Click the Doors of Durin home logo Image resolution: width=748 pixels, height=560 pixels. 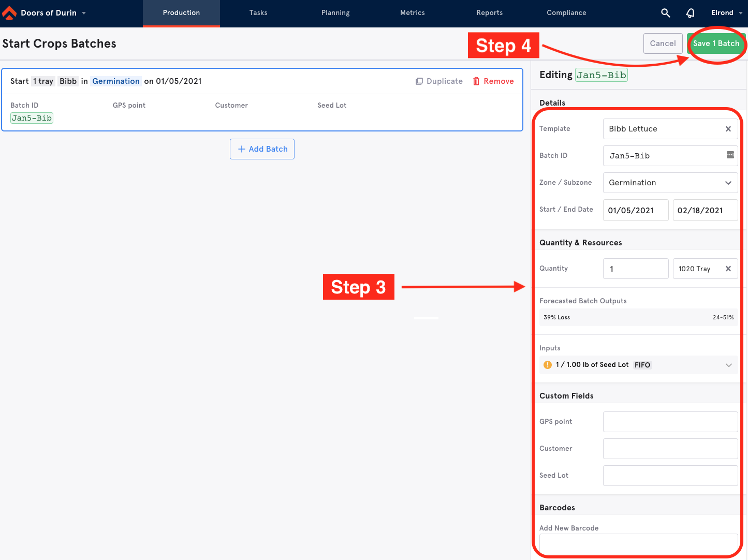point(9,12)
